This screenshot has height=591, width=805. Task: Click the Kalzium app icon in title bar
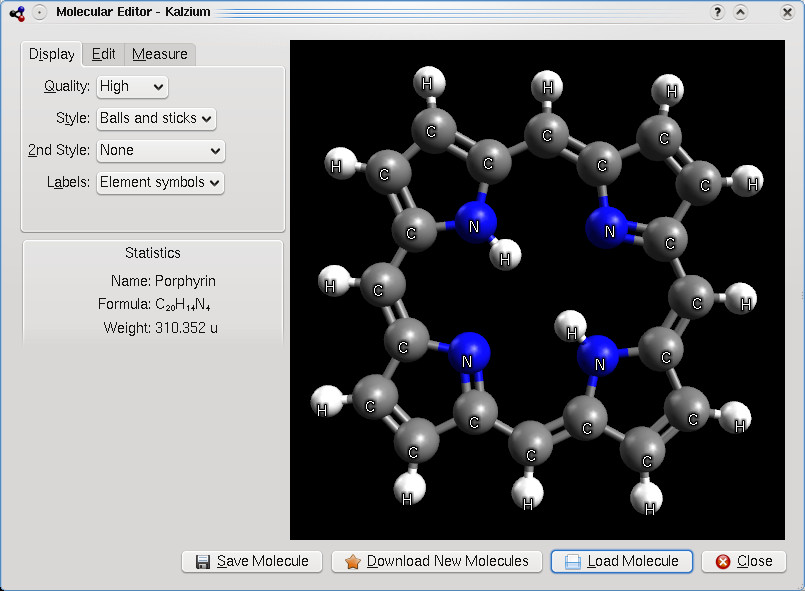tap(17, 12)
